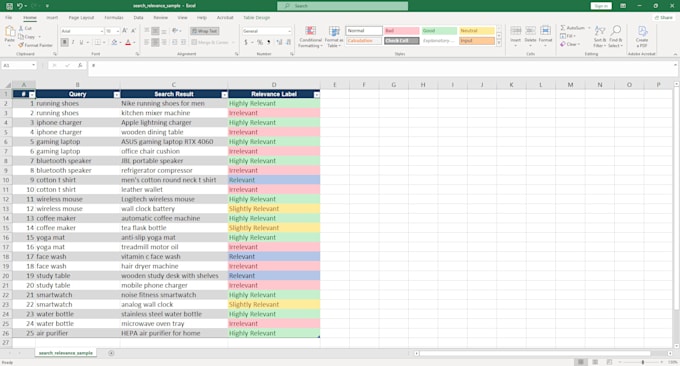Expand the Name Box dropdown
The image size is (680, 366).
(x=33, y=65)
